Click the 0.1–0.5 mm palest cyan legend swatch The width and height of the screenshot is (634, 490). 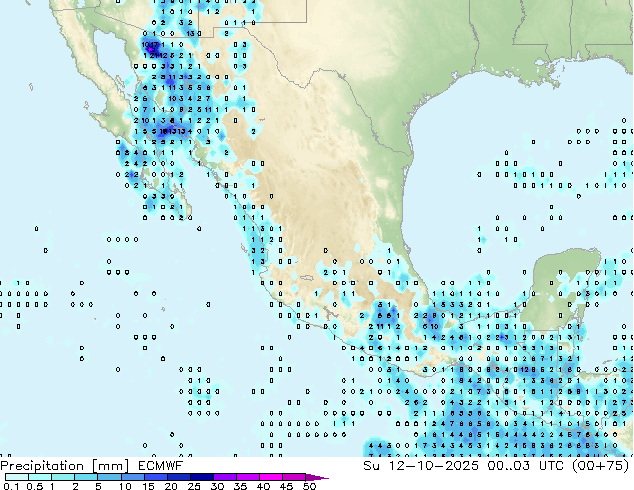pos(17,477)
